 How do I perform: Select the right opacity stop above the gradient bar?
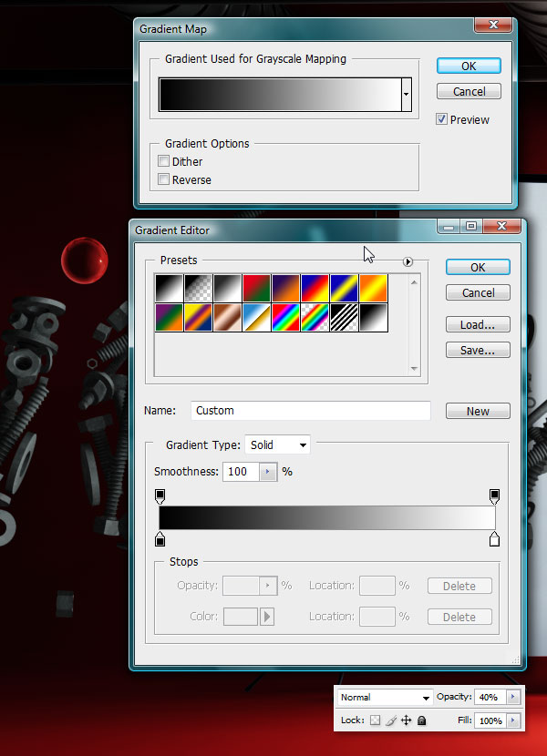pyautogui.click(x=494, y=496)
